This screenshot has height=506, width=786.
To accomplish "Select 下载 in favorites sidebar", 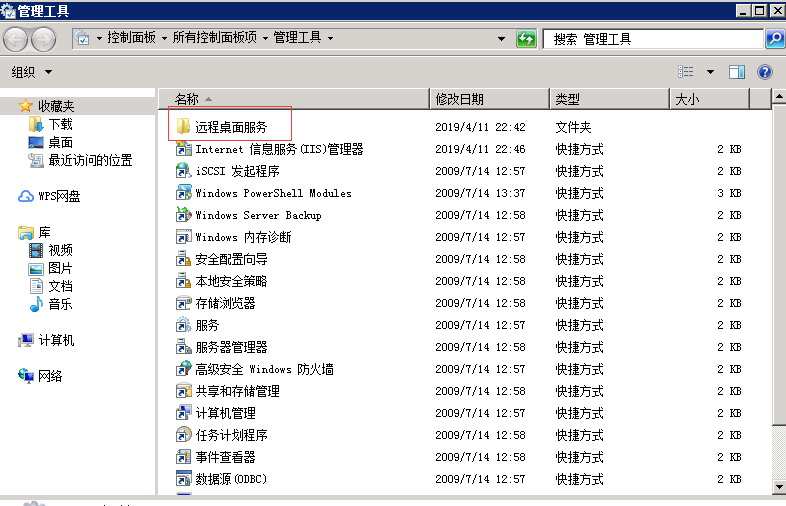I will pyautogui.click(x=60, y=124).
